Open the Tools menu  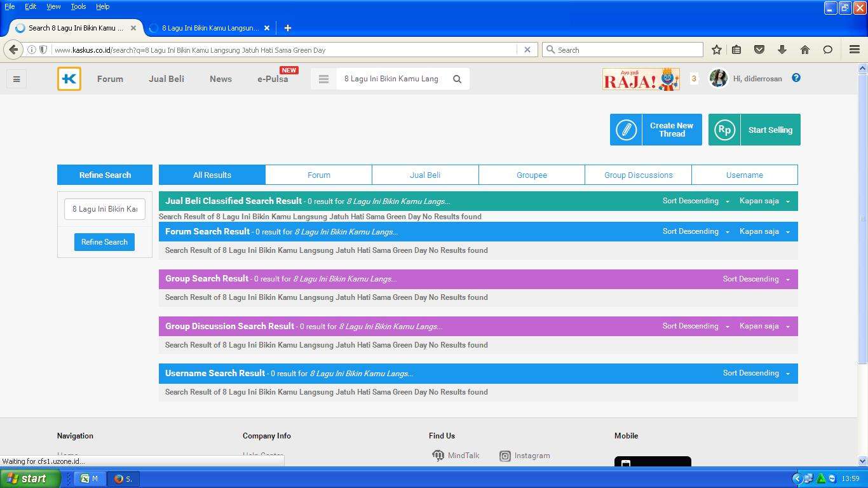click(x=78, y=6)
